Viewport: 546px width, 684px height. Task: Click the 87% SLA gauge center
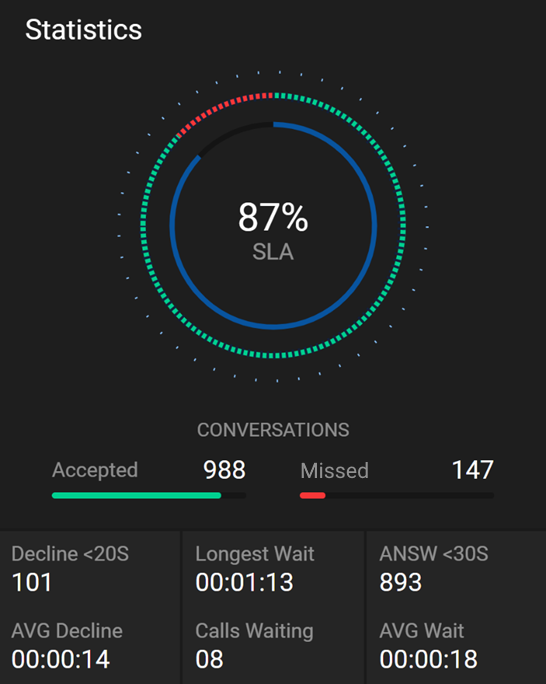(273, 229)
